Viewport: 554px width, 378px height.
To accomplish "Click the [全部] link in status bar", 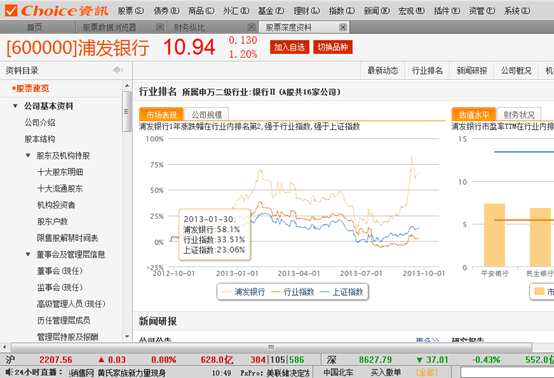I will [427, 372].
